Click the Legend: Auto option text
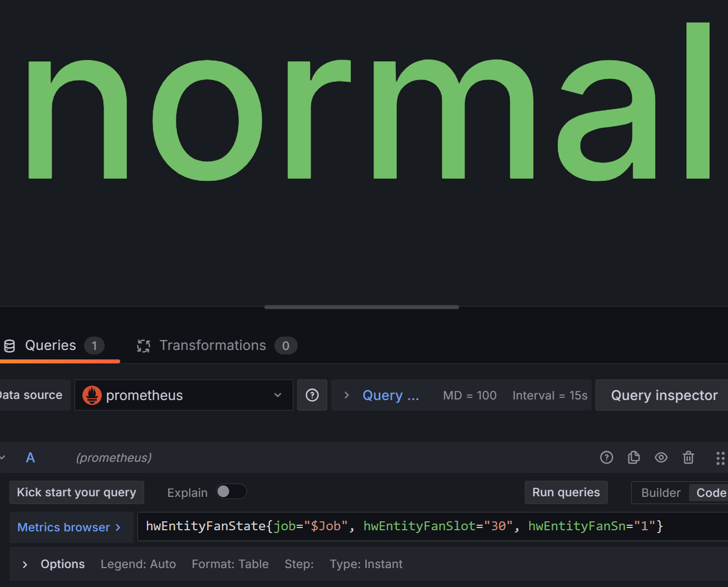Screen dimensions: 728x587 (138, 564)
